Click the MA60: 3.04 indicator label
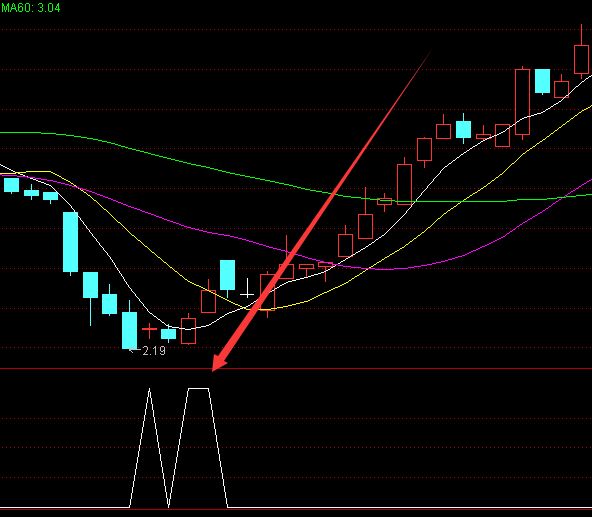This screenshot has width=592, height=517. (31, 8)
